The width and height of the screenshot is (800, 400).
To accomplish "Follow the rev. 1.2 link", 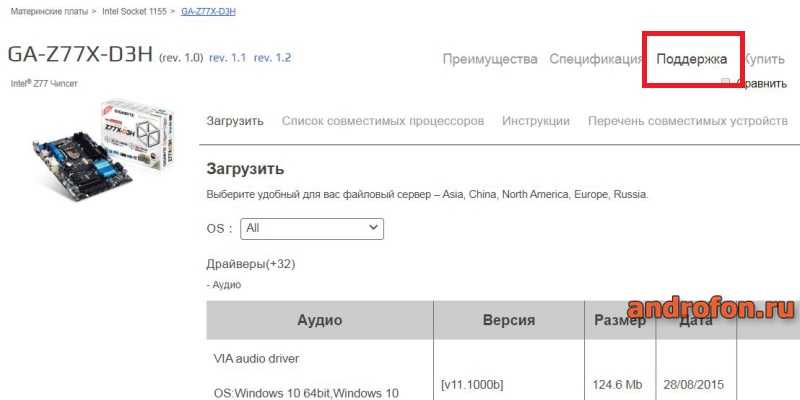I will coord(272,58).
